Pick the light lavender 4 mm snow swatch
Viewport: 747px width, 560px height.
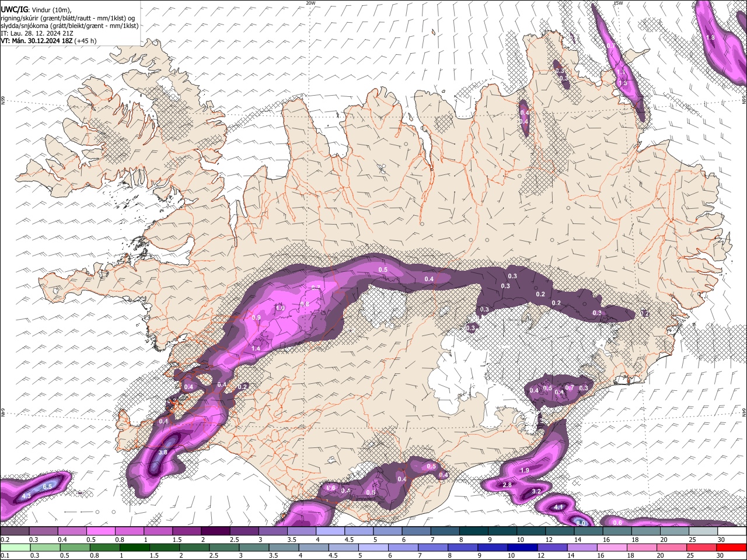tap(330, 531)
